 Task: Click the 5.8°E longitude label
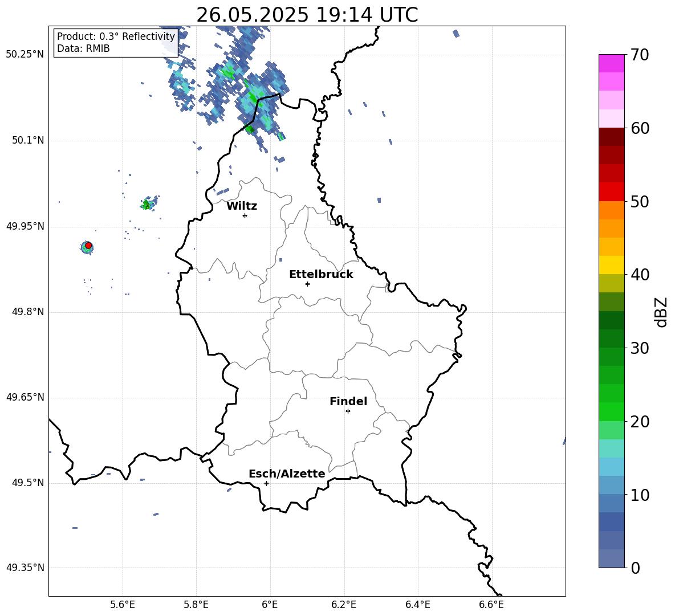tap(196, 605)
